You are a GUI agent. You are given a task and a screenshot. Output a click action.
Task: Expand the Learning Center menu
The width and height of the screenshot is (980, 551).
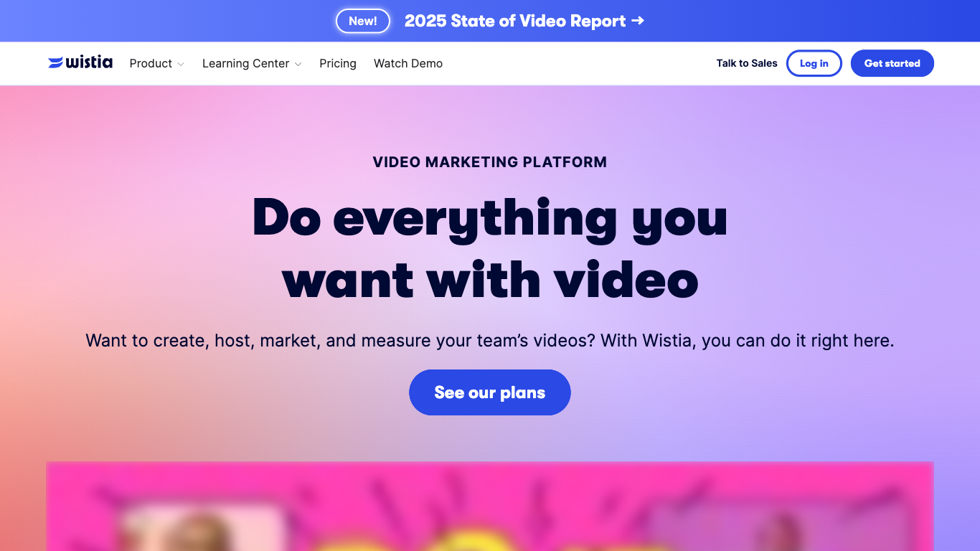click(x=252, y=63)
